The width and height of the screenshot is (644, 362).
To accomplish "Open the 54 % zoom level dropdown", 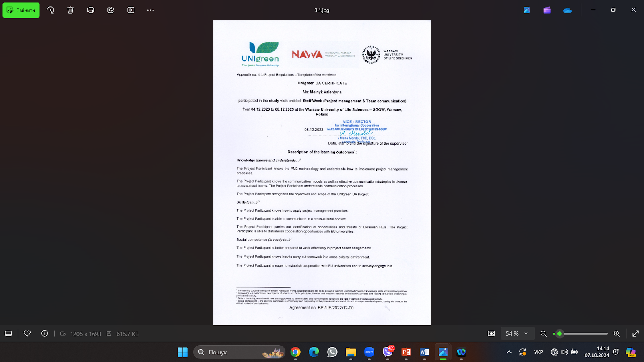I will [x=517, y=333].
